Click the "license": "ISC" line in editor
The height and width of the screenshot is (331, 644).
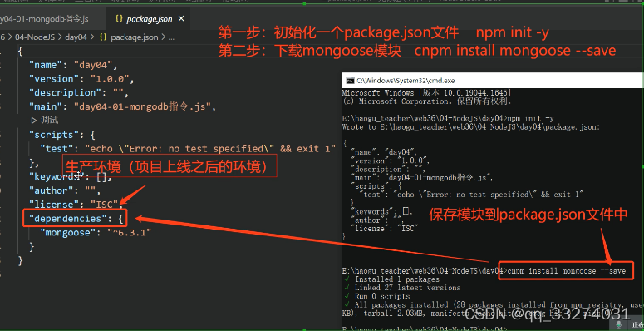[x=76, y=205]
